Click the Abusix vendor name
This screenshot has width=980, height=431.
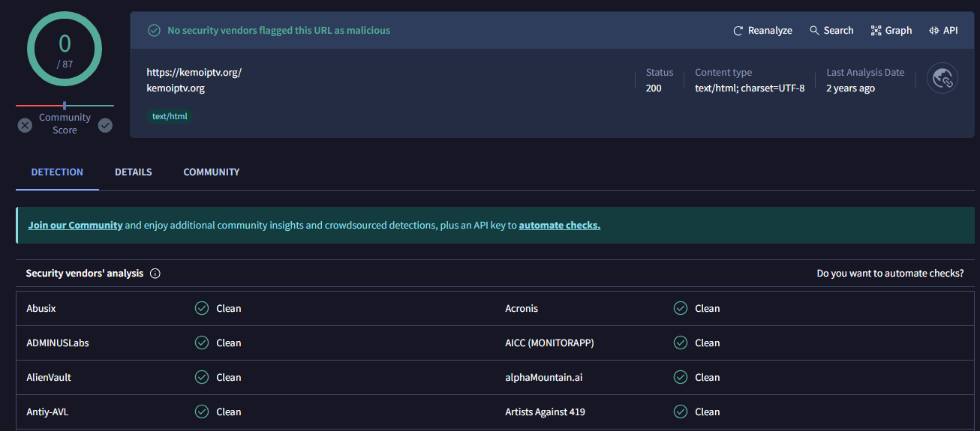(41, 308)
